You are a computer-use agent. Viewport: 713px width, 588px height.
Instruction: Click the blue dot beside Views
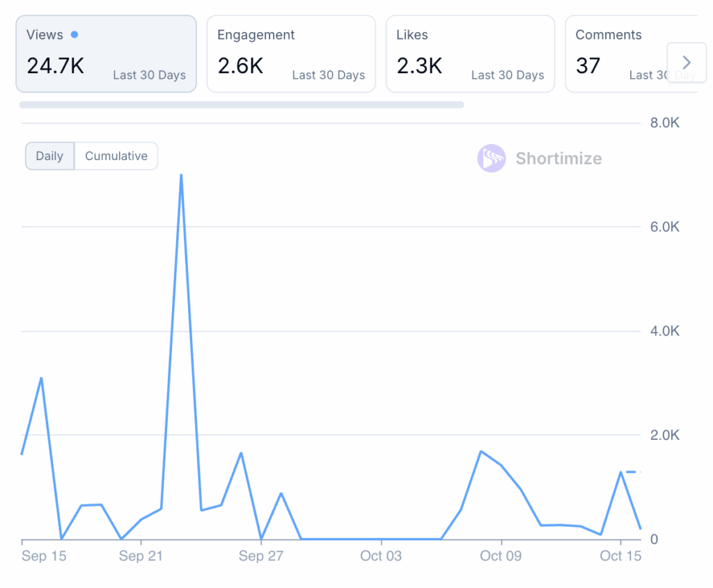click(75, 35)
